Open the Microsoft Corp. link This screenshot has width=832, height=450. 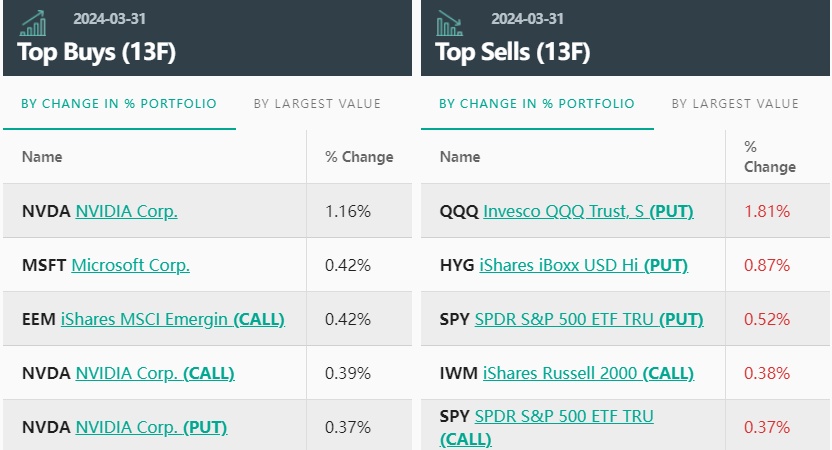(130, 265)
